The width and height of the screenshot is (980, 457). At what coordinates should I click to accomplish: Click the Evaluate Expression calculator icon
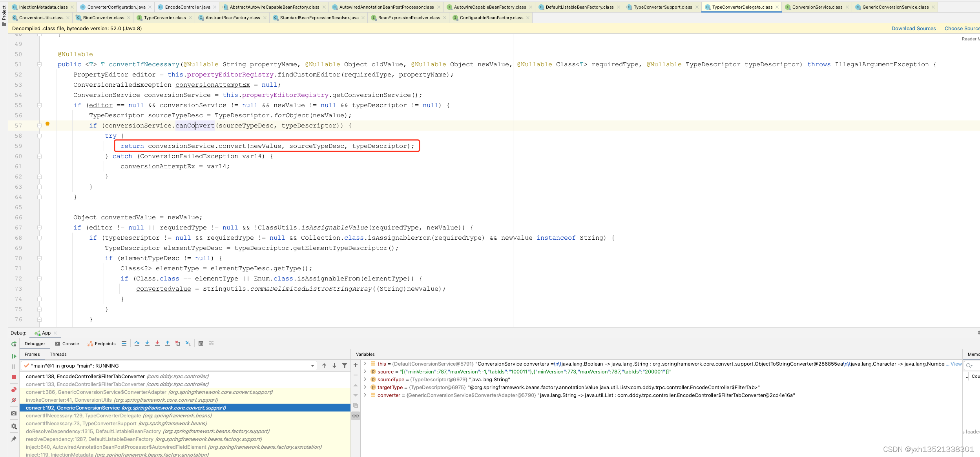pos(201,343)
